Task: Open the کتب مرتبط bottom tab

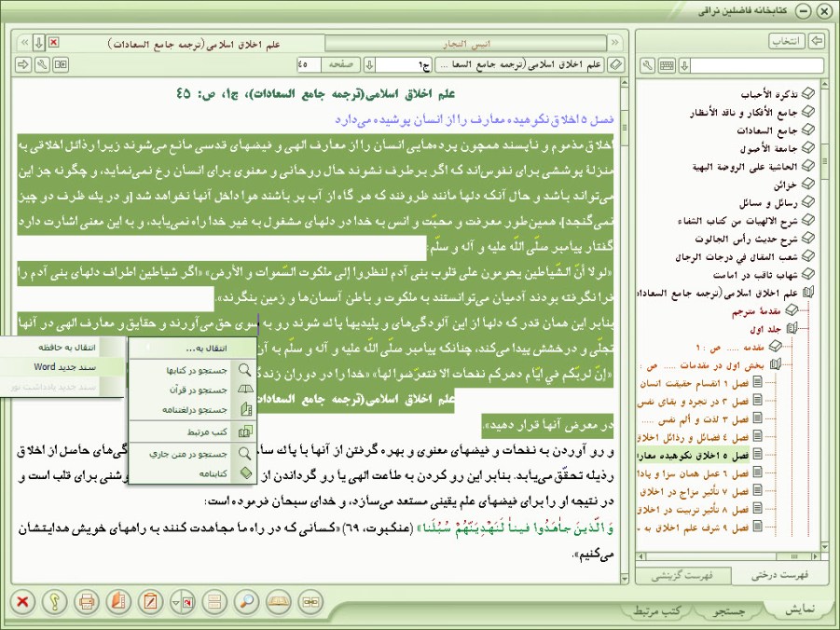Action: point(656,610)
